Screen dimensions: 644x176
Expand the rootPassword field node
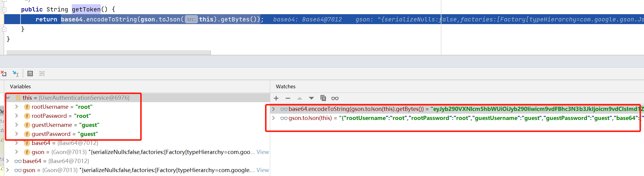17,116
